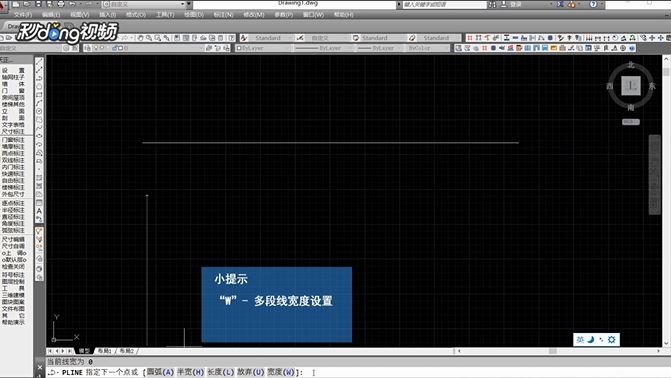Select the Spline draw tool
671x378 pixels.
point(39,128)
